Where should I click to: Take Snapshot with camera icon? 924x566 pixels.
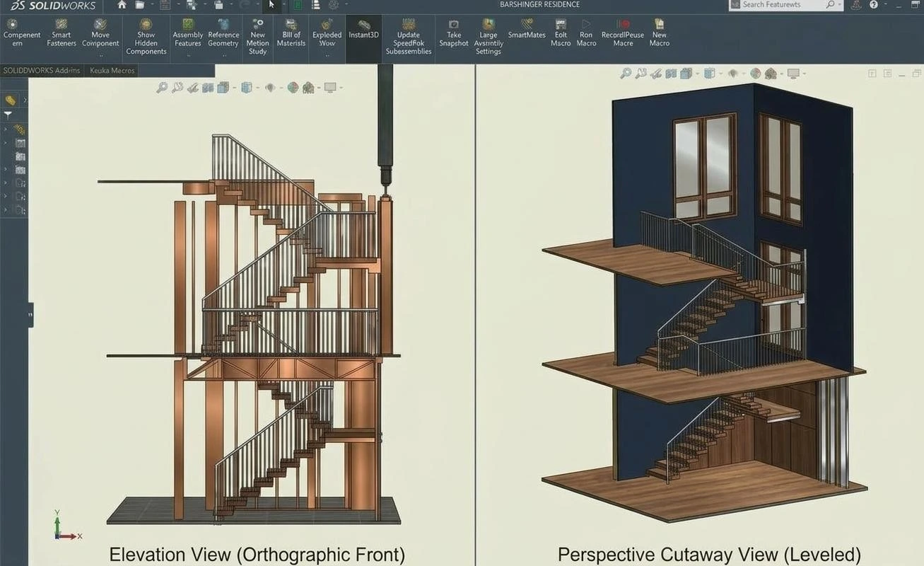point(454,33)
